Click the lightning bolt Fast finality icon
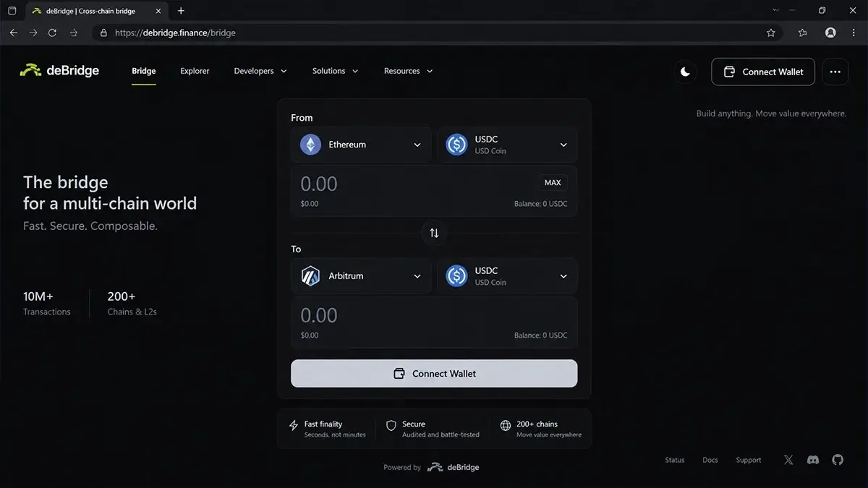 point(294,426)
